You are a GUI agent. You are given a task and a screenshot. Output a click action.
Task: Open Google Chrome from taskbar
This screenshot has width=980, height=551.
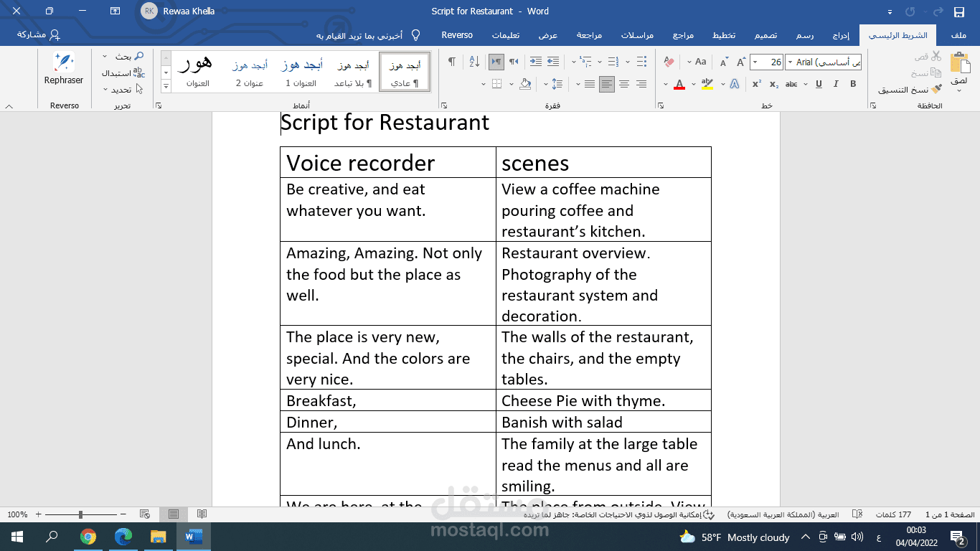[88, 537]
